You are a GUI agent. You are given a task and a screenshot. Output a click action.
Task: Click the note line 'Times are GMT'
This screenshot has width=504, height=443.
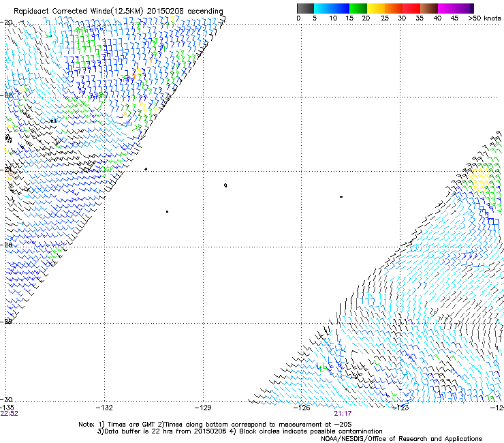pyautogui.click(x=131, y=425)
